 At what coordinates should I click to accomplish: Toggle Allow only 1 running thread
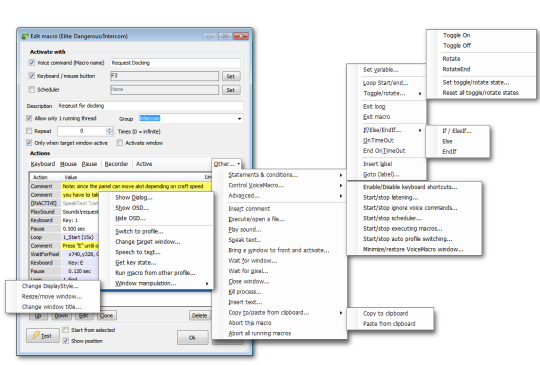tap(29, 118)
